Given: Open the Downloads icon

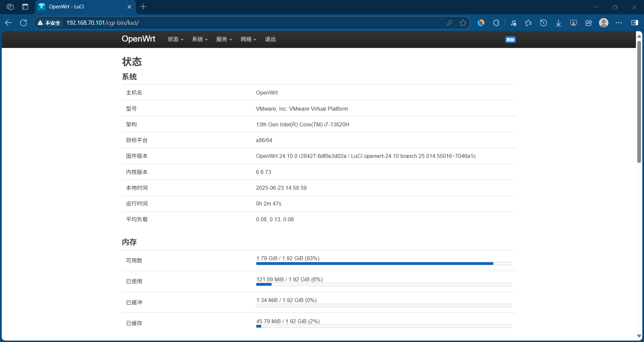Looking at the screenshot, I should click(x=558, y=23).
